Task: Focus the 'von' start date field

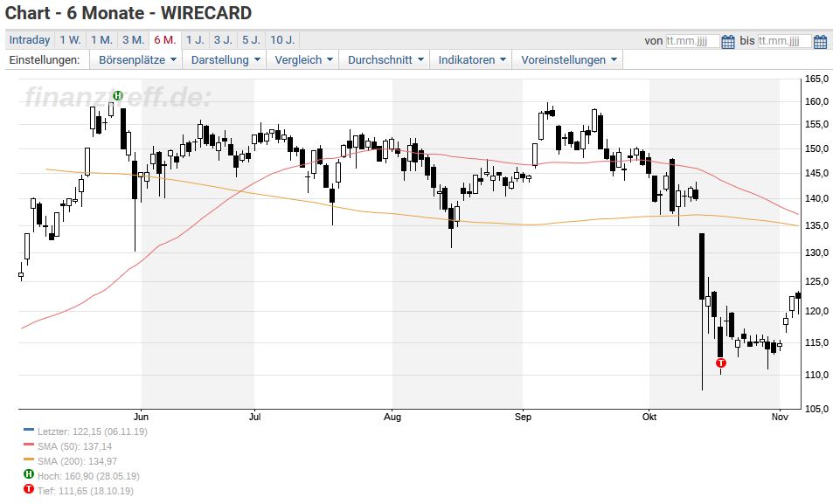Action: 693,41
